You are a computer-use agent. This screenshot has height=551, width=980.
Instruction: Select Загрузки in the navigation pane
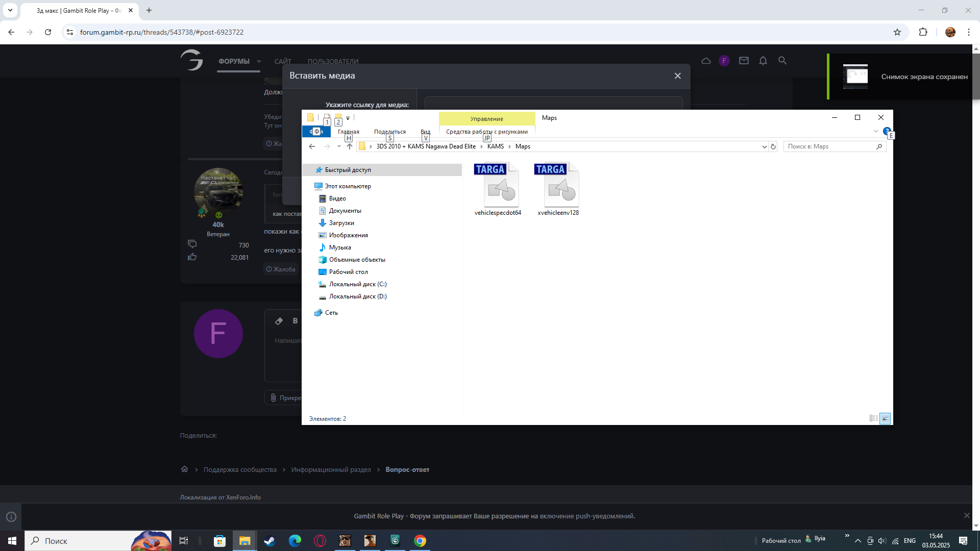[x=341, y=223]
